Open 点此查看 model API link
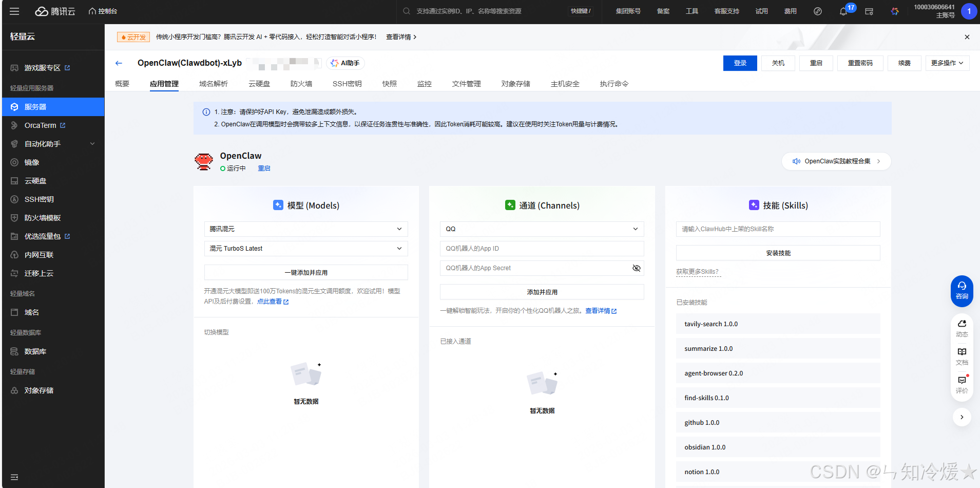This screenshot has height=488, width=980. click(273, 302)
